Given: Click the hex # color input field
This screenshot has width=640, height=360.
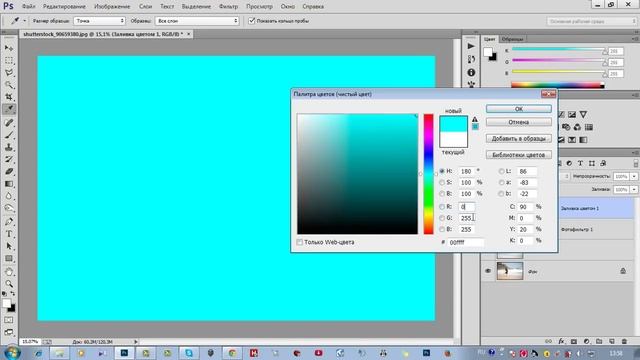Looking at the screenshot, I should [465, 242].
